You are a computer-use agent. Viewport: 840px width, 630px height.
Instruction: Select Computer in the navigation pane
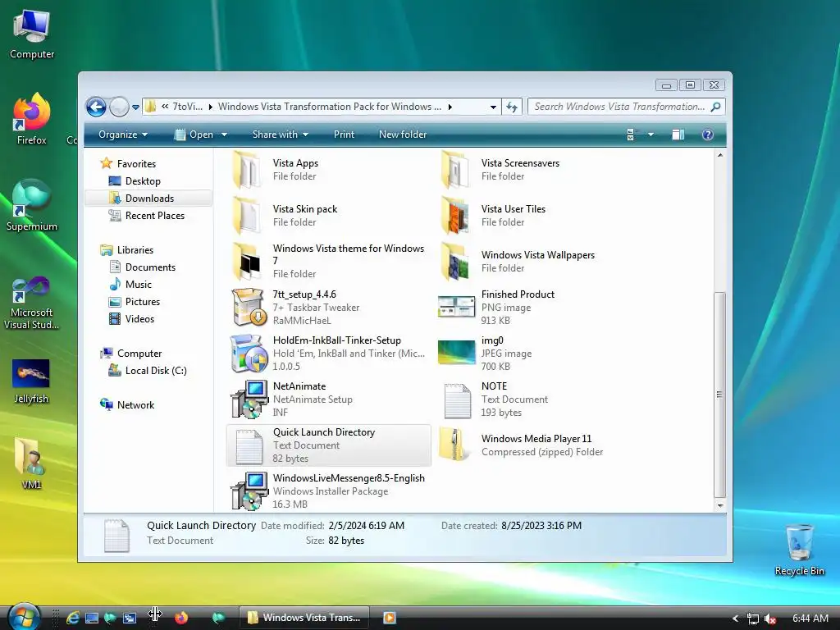pos(139,354)
